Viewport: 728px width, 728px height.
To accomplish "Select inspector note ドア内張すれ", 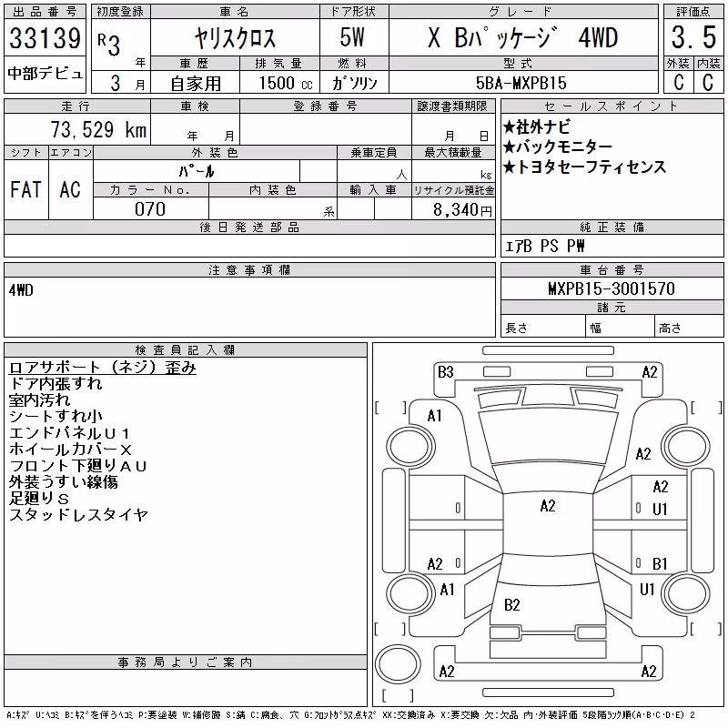I will (56, 383).
